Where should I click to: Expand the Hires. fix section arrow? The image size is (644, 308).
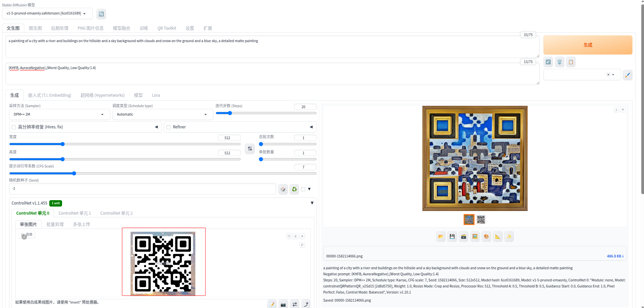[156, 127]
